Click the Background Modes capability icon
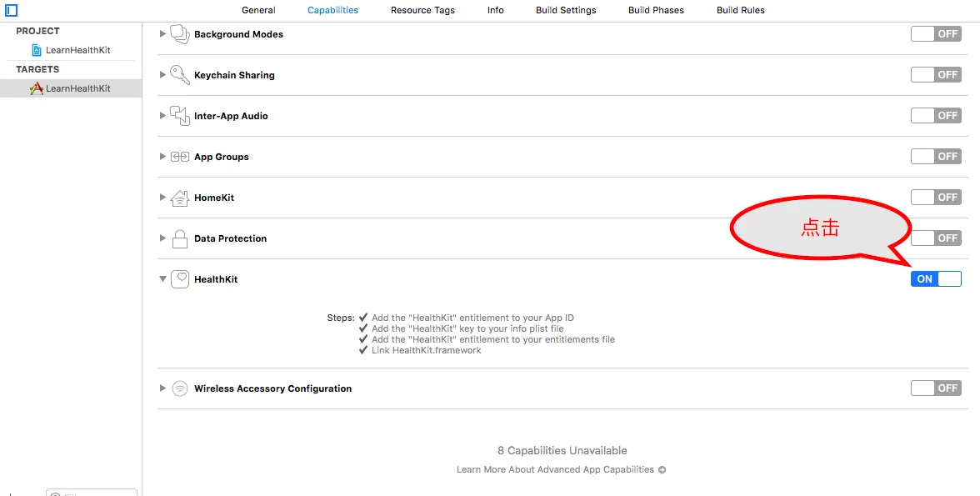This screenshot has width=980, height=496. pos(180,34)
